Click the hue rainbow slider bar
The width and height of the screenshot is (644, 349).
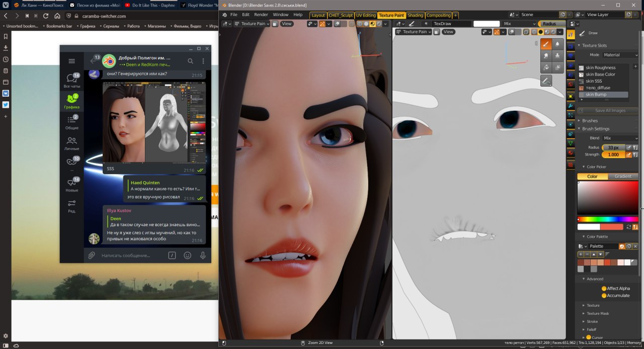click(x=608, y=219)
